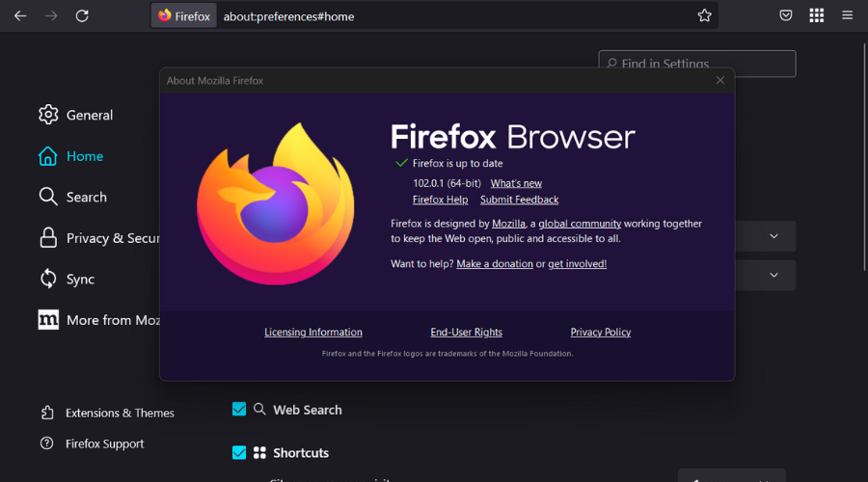Expand the upper dropdown behind the dialog
This screenshot has width=868, height=482.
(x=773, y=236)
